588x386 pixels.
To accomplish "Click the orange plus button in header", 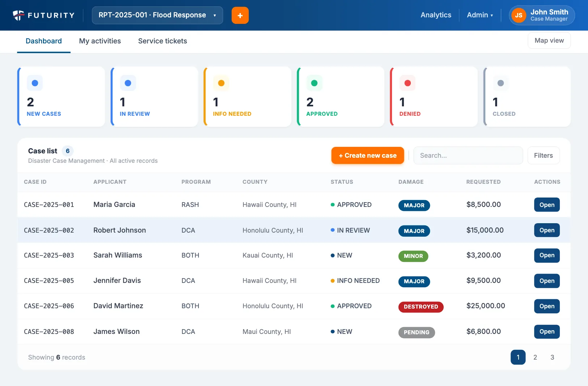I will coord(240,15).
